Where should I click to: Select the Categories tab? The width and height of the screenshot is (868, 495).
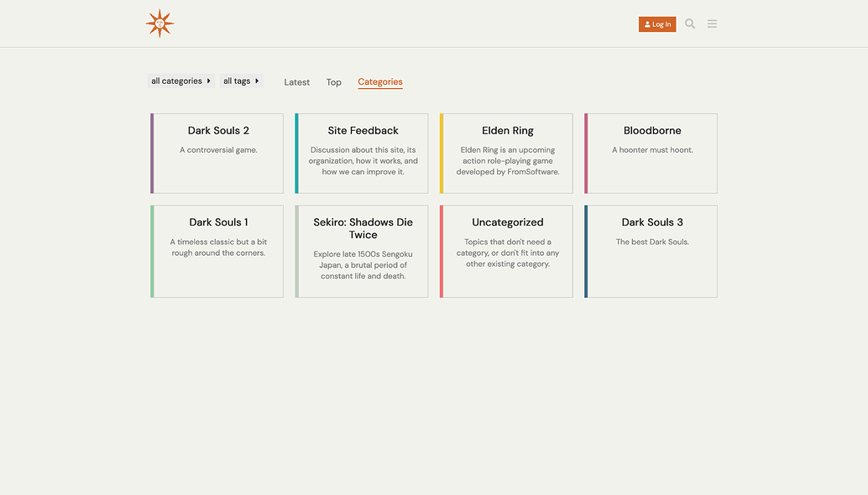(x=379, y=82)
